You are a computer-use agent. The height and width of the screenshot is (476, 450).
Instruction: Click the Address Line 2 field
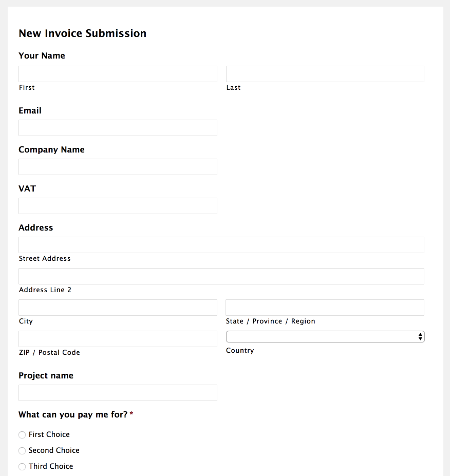pyautogui.click(x=221, y=276)
